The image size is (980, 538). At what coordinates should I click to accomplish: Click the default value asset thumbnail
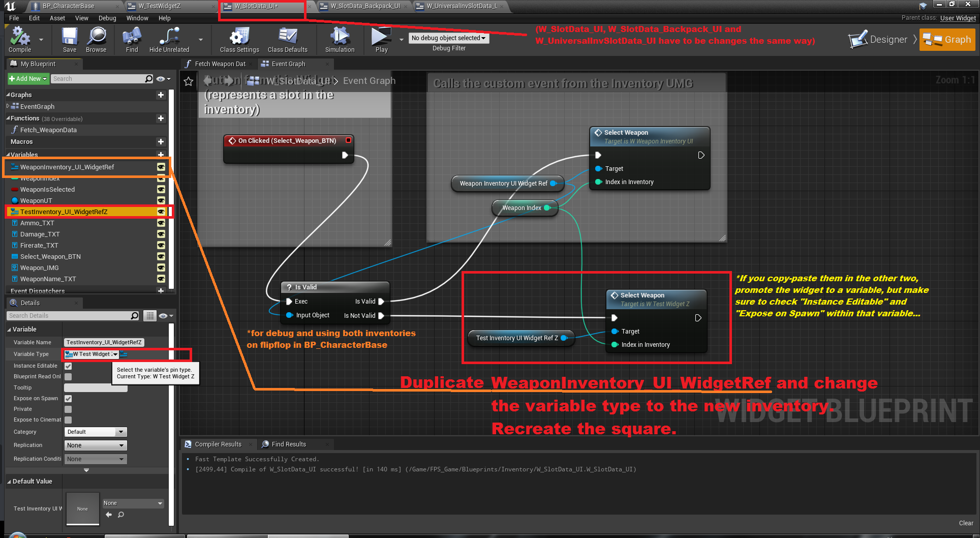82,509
